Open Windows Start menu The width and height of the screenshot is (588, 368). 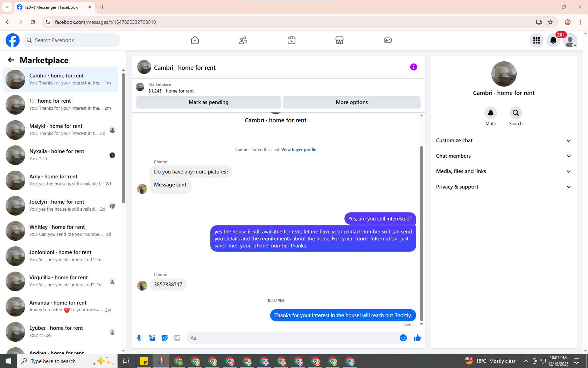click(x=8, y=361)
